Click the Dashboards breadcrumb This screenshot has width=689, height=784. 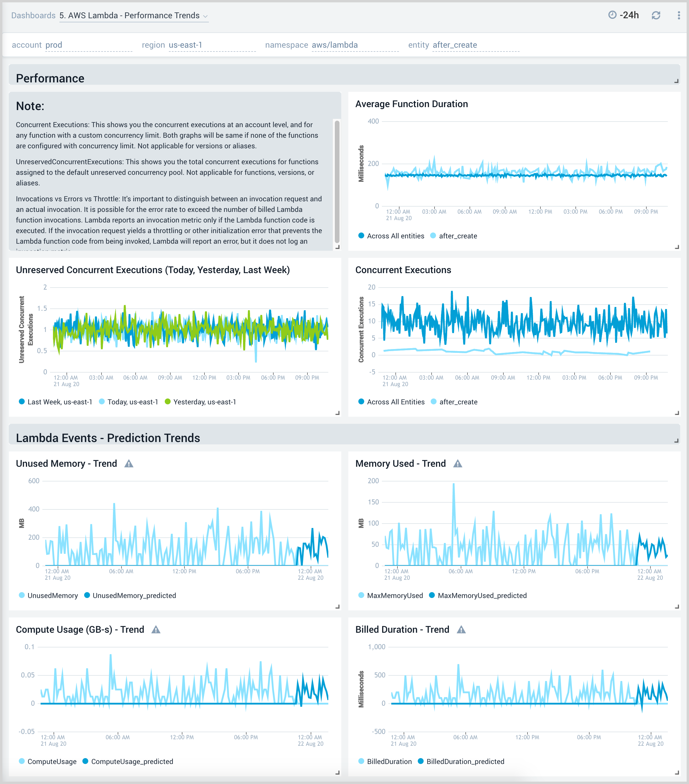point(33,16)
